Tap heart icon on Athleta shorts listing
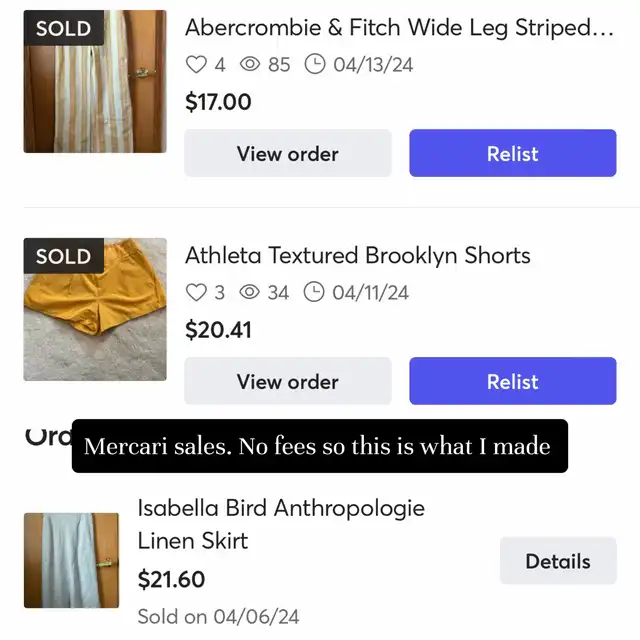Screen dimensions: 640x640 coord(196,292)
